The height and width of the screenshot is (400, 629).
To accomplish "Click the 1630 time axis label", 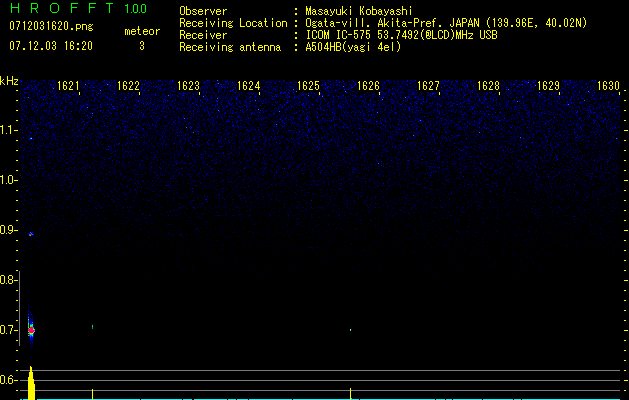I will [x=609, y=86].
